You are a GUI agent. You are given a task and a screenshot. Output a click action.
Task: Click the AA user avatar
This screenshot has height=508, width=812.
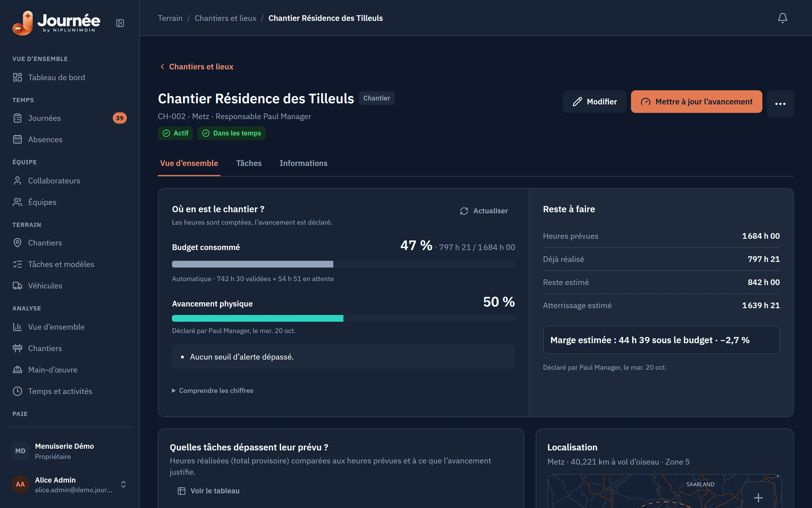pos(20,484)
